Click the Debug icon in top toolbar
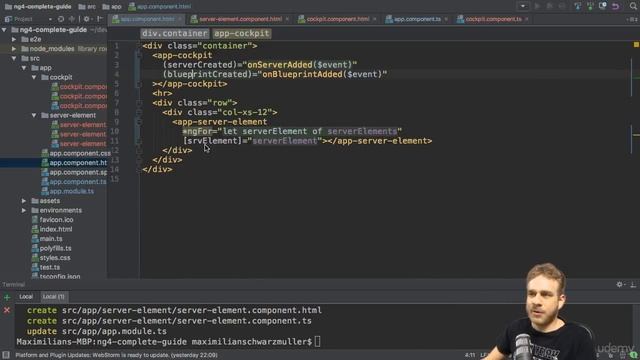The image size is (640, 360). coord(549,6)
